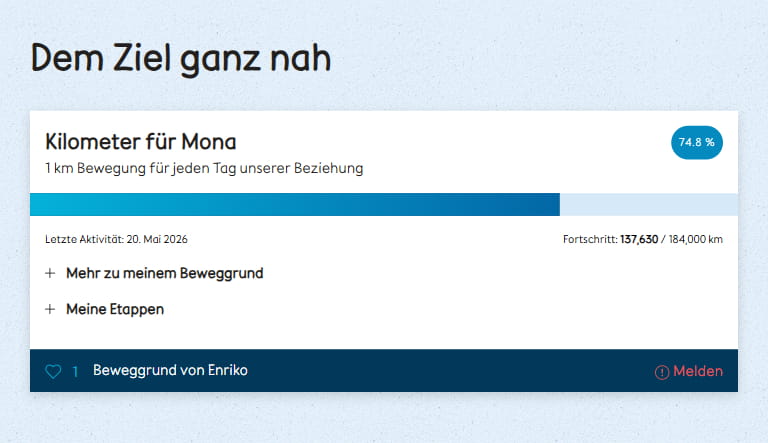Viewport: 768px width, 443px height.
Task: Click the unfilled light progress bar end
Action: (x=649, y=204)
